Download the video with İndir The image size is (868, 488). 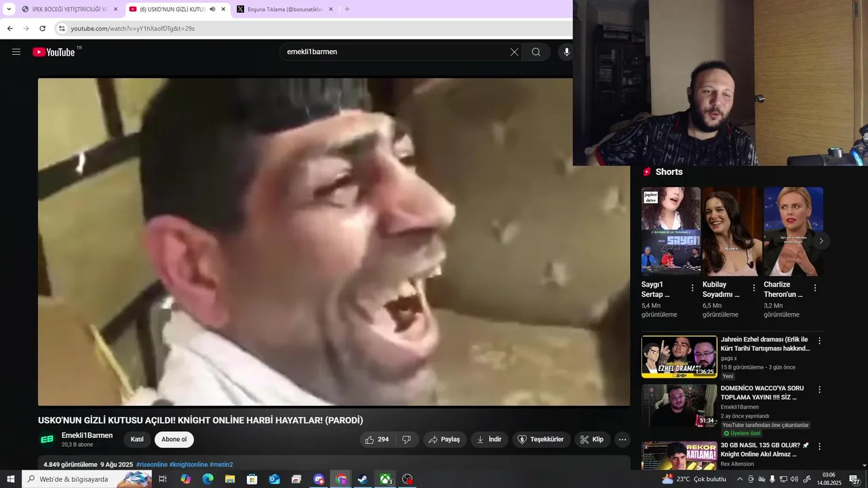pos(489,440)
